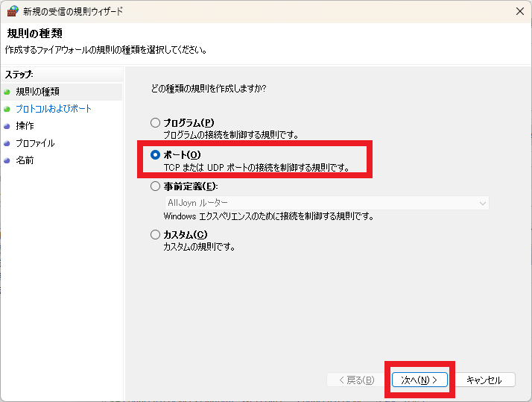Select the 名前 step in sidebar
532x402 pixels.
25,160
